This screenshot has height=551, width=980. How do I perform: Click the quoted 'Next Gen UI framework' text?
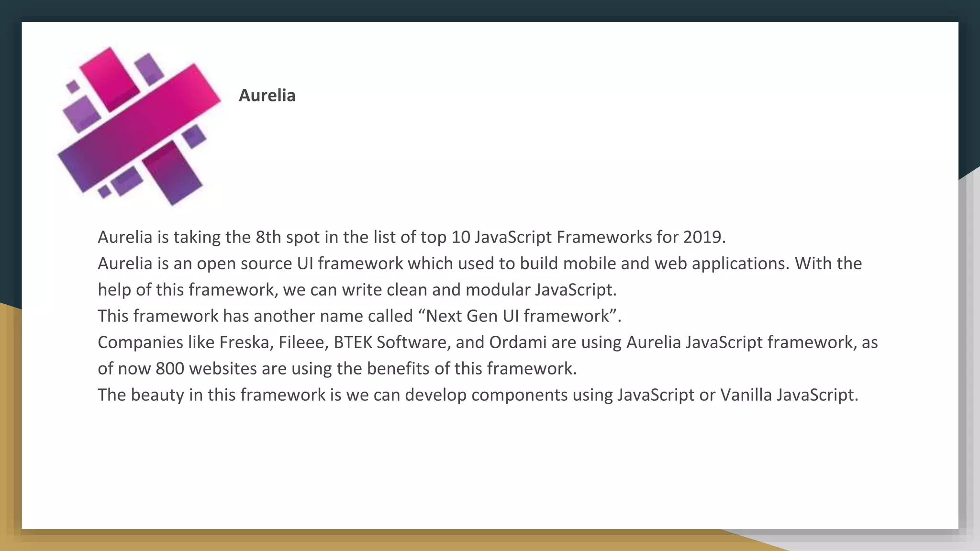point(519,316)
